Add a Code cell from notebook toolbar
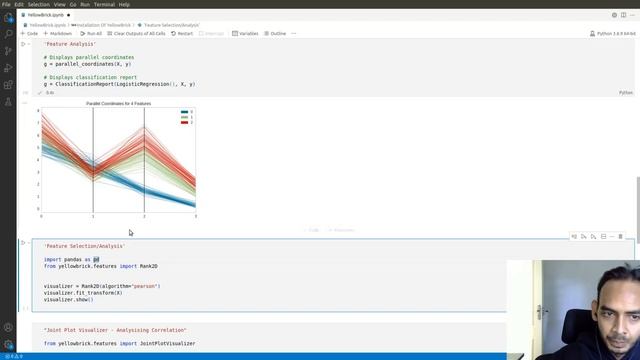Viewport: 640px width, 360px height. point(29,33)
